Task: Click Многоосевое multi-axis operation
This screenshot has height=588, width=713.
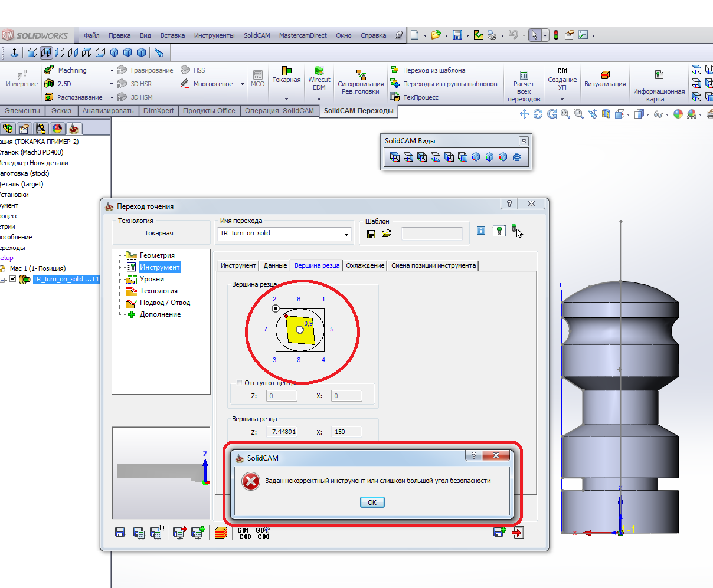Action: (207, 84)
